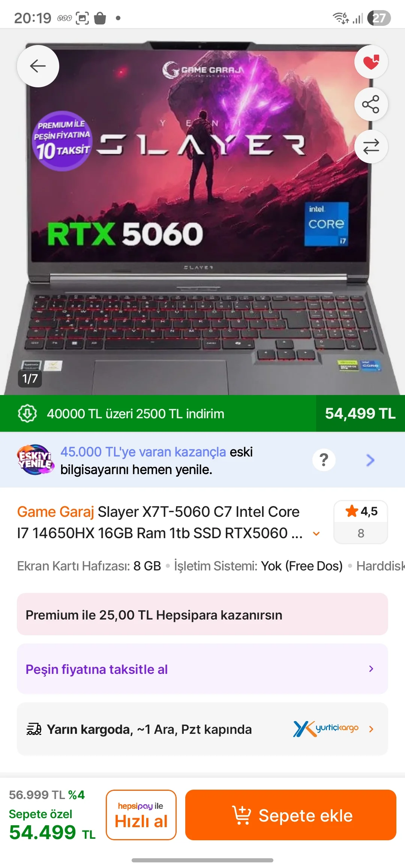
Task: Tap the question mark help icon
Action: [324, 460]
